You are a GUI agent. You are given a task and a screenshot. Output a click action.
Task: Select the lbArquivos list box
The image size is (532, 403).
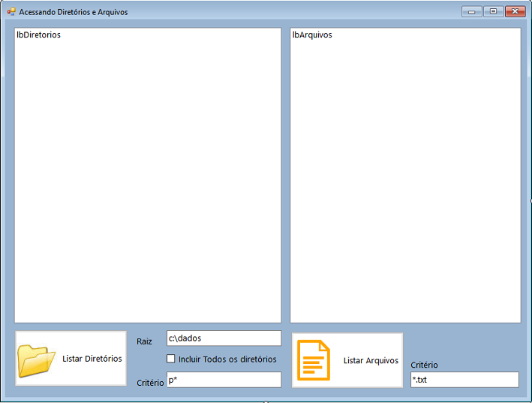[405, 176]
